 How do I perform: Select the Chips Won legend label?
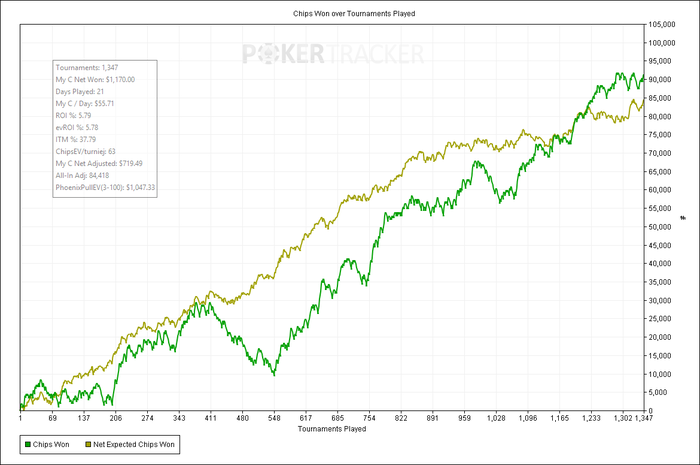51,444
